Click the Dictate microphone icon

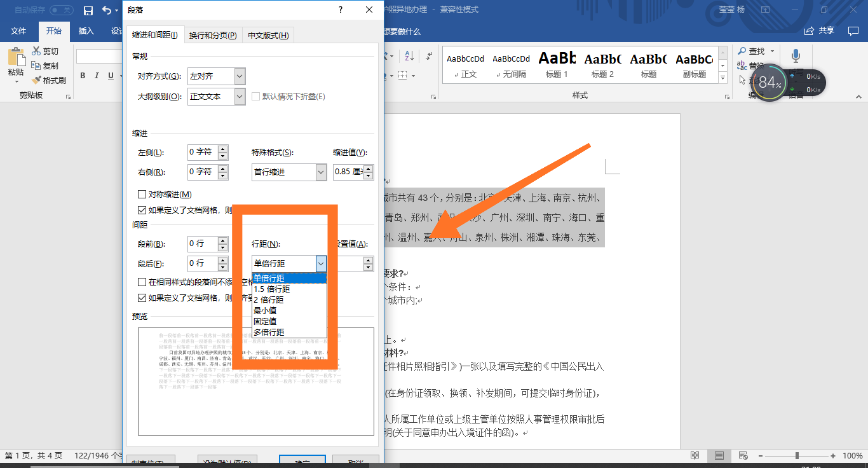pos(796,57)
